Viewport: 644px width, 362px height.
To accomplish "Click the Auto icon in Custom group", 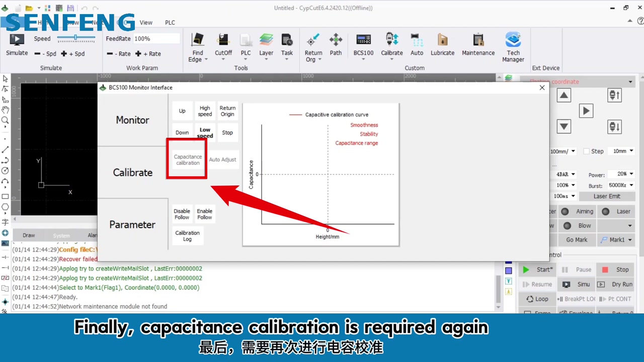I will tap(417, 44).
